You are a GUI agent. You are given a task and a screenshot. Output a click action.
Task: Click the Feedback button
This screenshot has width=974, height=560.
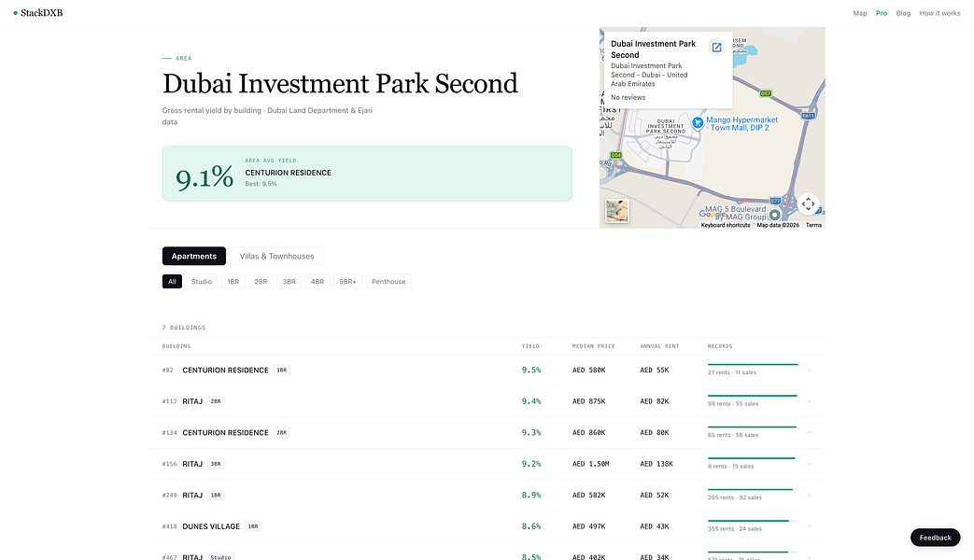point(935,538)
